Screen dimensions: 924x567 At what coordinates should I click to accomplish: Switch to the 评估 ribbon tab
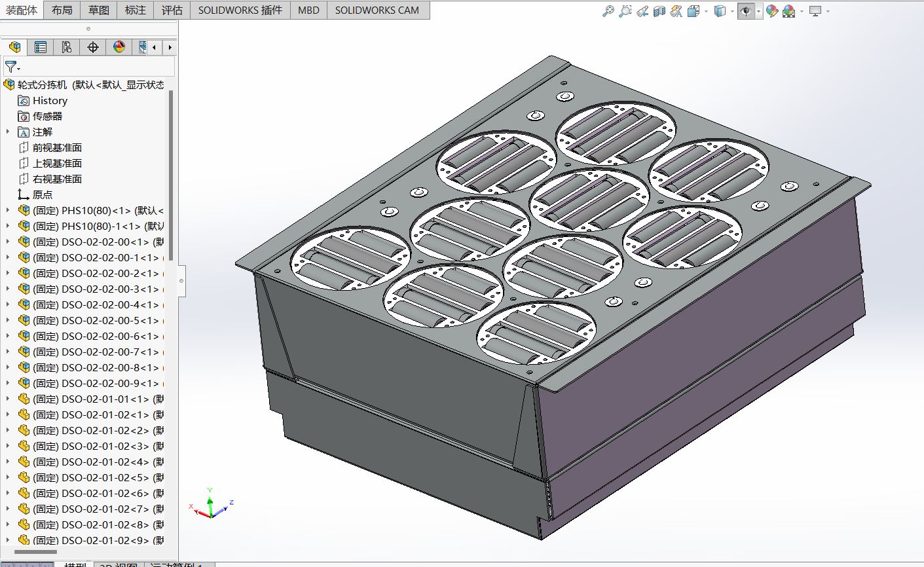172,10
